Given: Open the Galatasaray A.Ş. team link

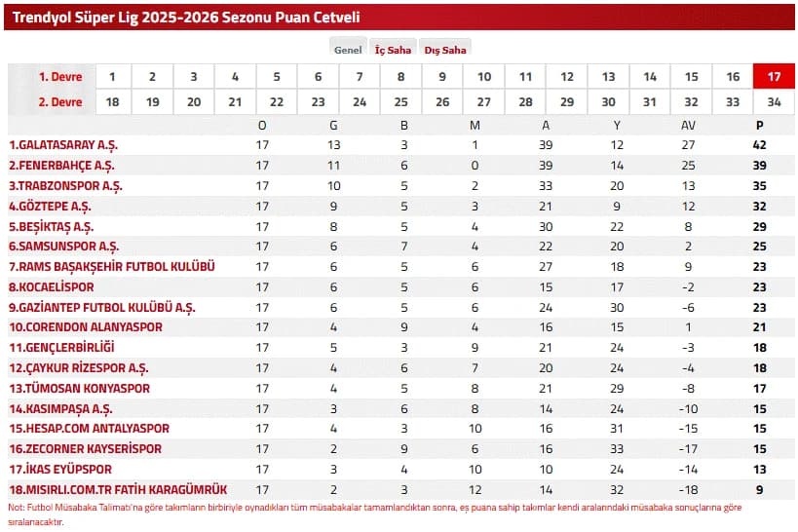Looking at the screenshot, I should (x=63, y=145).
